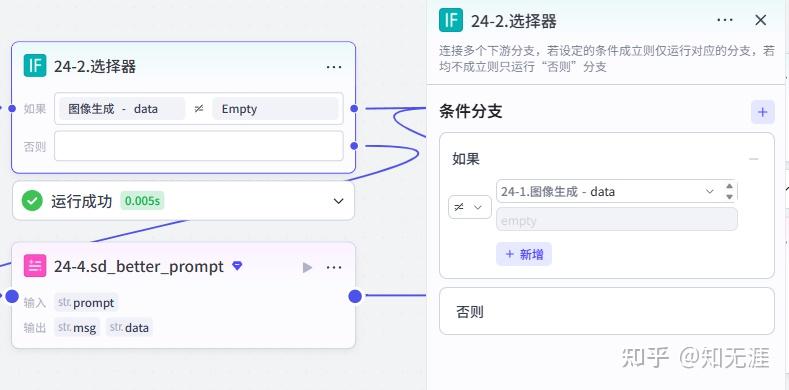Click the empty comparison value field
This screenshot has height=390, width=789.
pos(617,219)
